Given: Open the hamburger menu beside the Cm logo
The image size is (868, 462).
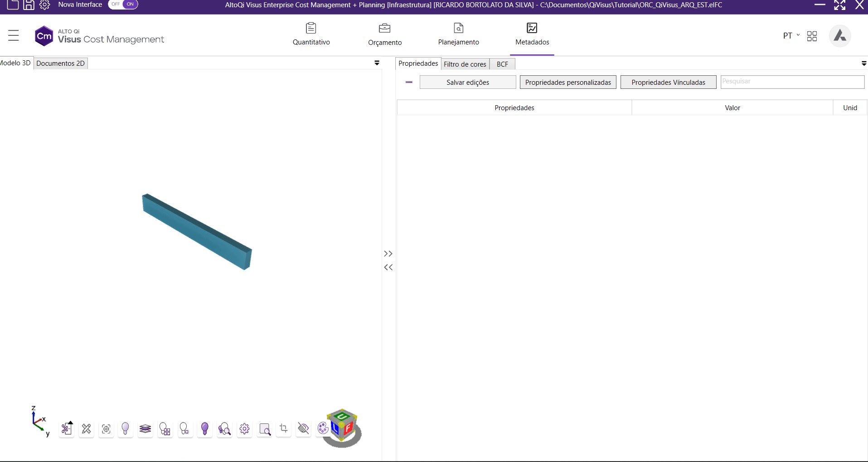Looking at the screenshot, I should tap(14, 35).
